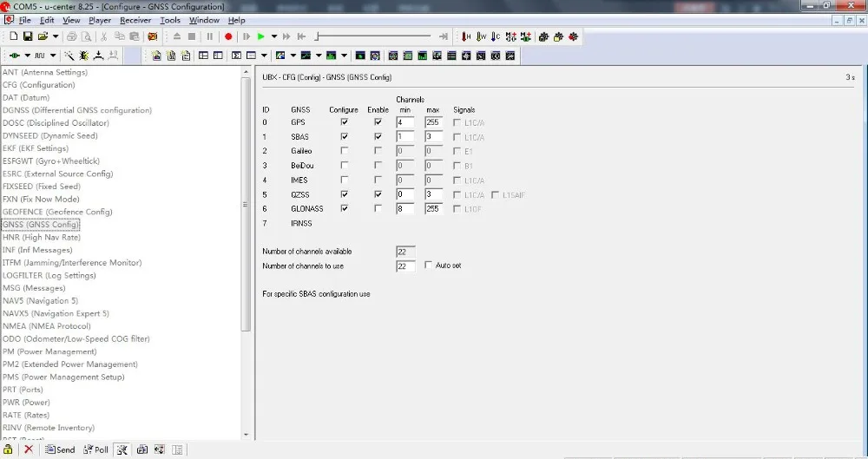Click the Save floppy disk icon
Screen dimensions: 868x459
28,36
